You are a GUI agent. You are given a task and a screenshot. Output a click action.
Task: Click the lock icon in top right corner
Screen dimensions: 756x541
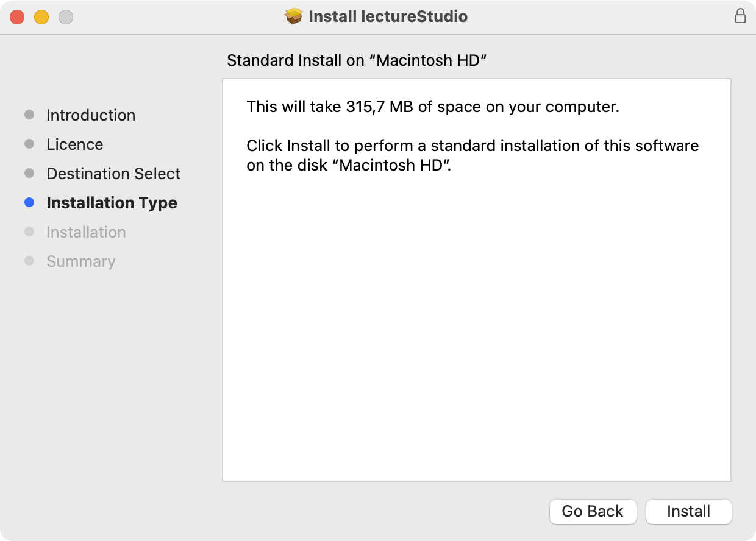[741, 16]
